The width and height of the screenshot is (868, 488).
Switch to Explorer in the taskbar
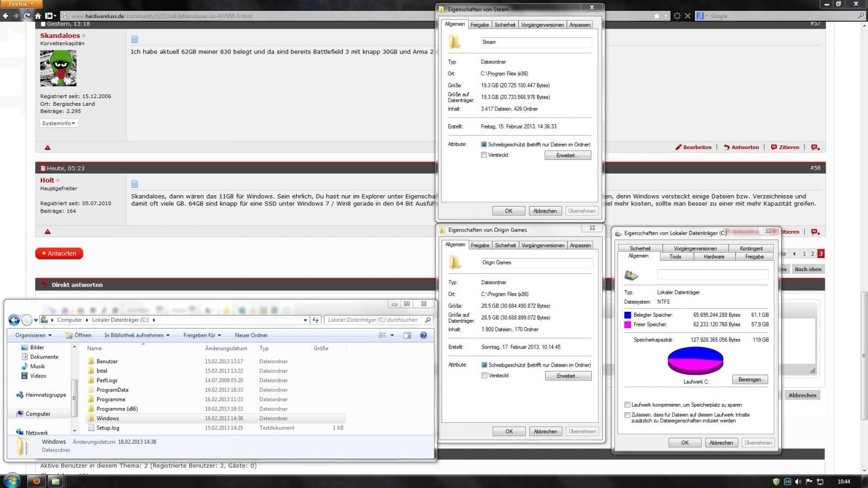tap(55, 481)
